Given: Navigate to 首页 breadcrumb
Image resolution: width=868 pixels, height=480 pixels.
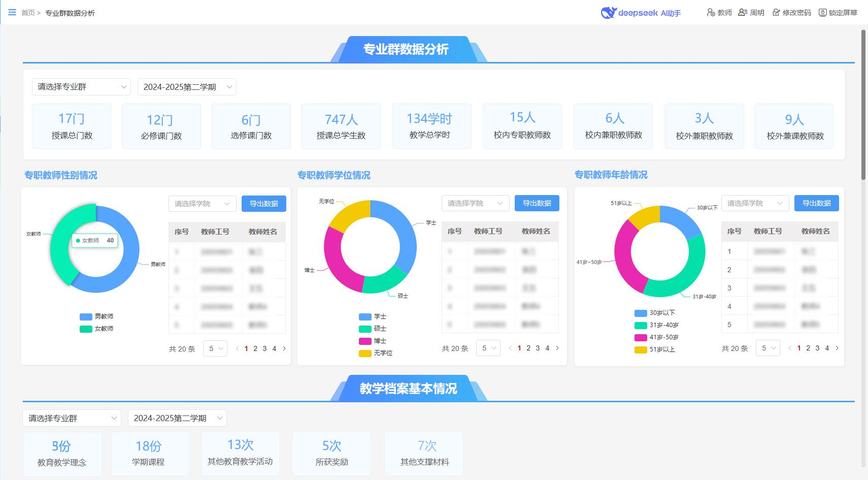Looking at the screenshot, I should click(28, 13).
